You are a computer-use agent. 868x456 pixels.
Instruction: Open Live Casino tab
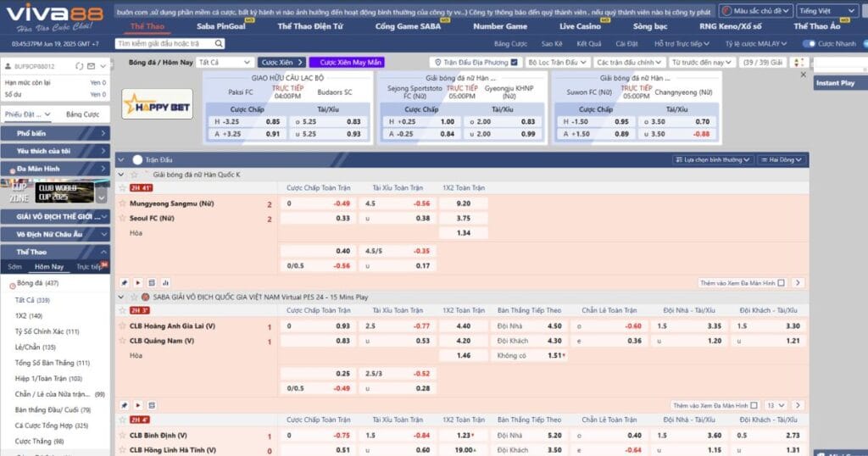pos(580,26)
